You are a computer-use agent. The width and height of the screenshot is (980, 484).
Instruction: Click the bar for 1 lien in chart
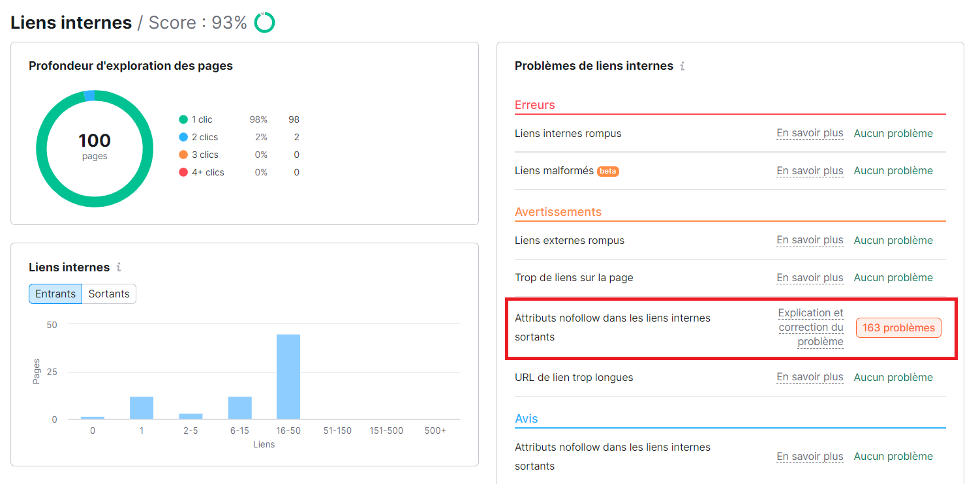(x=142, y=408)
